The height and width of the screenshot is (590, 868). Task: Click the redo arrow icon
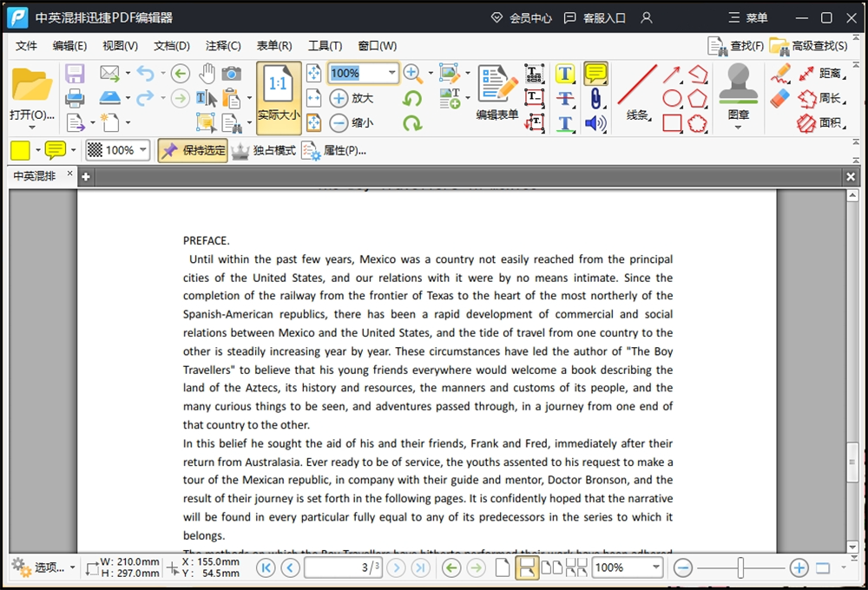pos(145,98)
